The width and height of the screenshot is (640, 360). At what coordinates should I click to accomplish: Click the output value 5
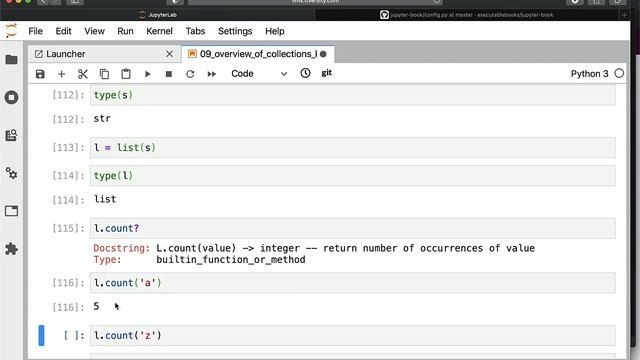tap(96, 306)
